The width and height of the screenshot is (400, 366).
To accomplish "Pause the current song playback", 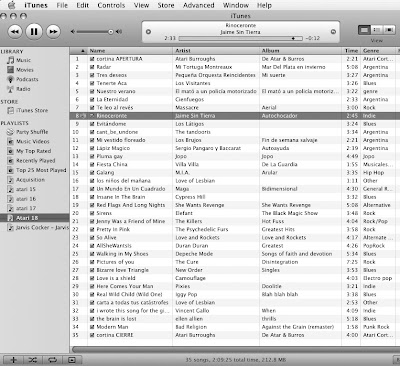I will click(x=34, y=32).
